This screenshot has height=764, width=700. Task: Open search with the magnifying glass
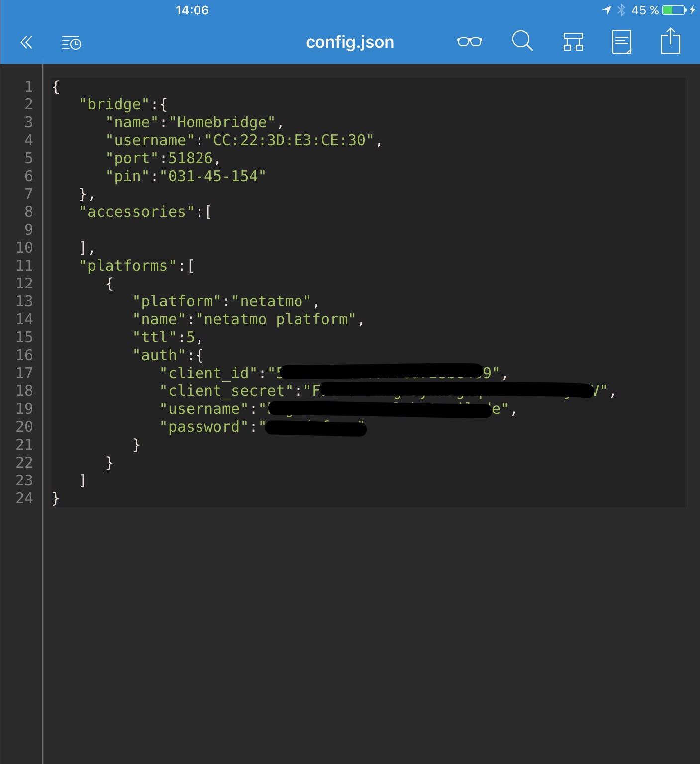(x=522, y=41)
